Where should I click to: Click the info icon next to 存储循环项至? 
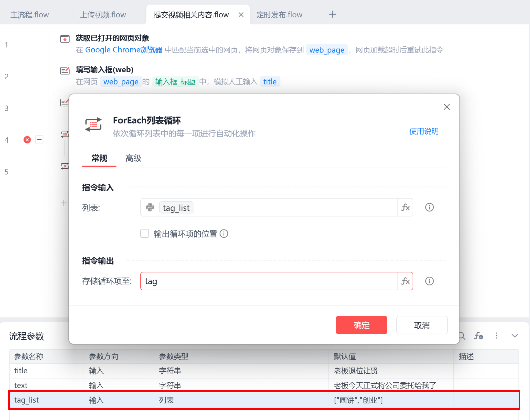click(x=429, y=281)
